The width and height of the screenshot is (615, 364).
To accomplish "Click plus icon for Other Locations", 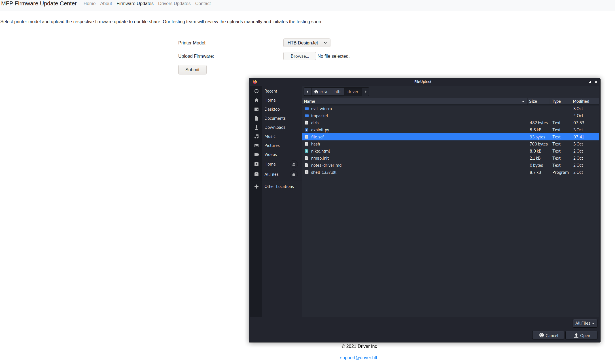I will click(256, 187).
